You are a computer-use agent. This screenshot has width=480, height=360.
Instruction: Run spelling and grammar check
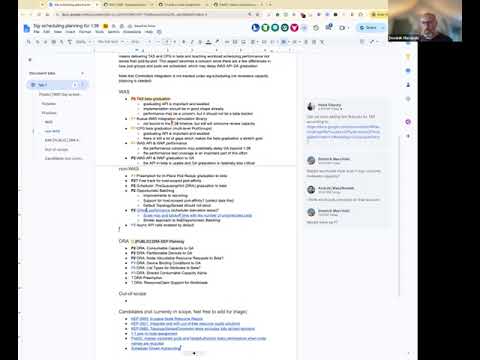tap(62, 42)
